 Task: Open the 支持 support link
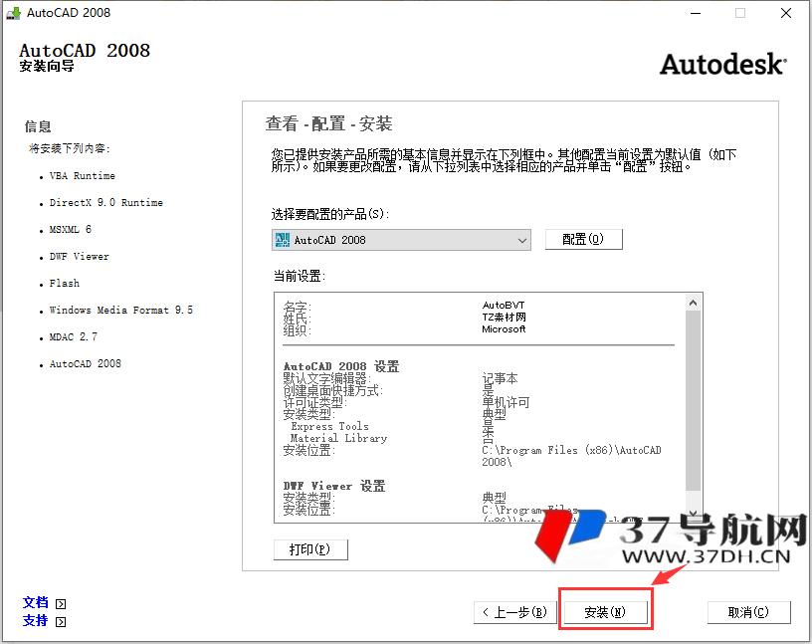coord(36,621)
